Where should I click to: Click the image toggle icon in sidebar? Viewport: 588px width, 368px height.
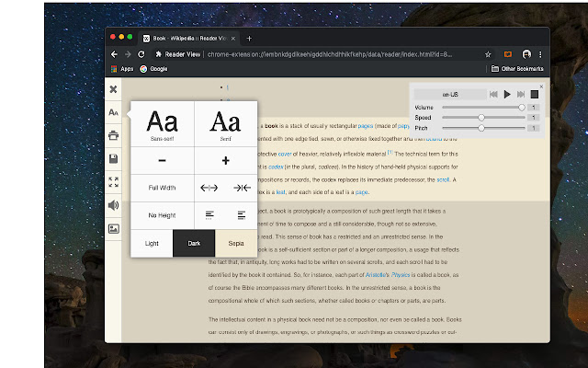click(x=113, y=228)
